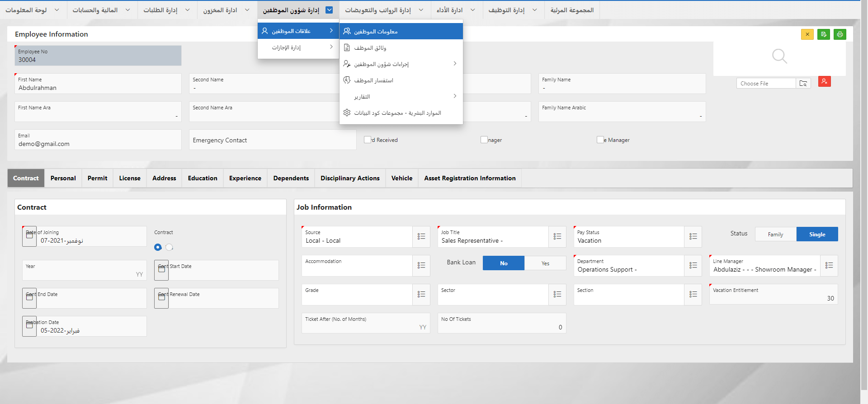Image resolution: width=868 pixels, height=404 pixels.
Task: Open the Line Manager list-of-values icon
Action: click(829, 265)
